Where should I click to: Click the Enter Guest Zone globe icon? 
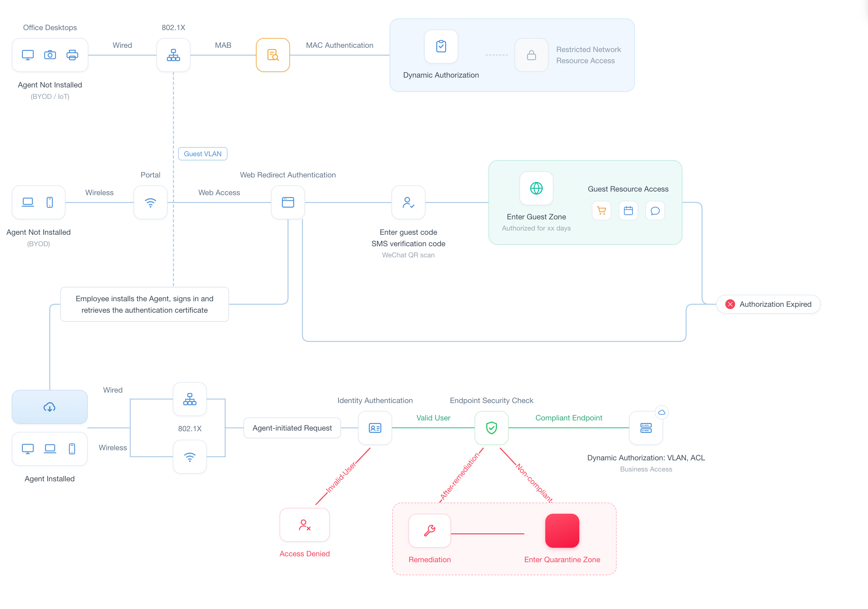point(536,188)
